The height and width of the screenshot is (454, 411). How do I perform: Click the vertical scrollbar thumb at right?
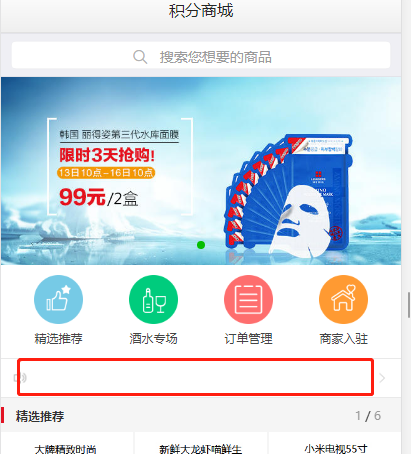point(409,305)
